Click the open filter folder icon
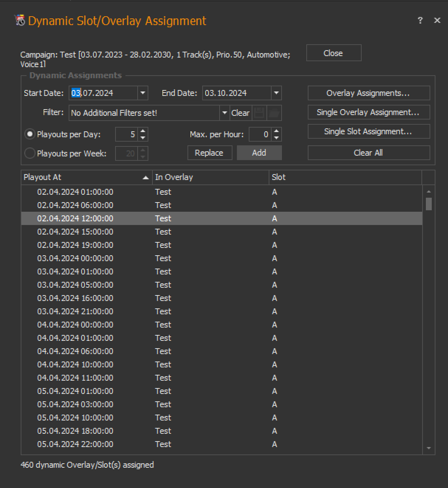 (x=274, y=113)
